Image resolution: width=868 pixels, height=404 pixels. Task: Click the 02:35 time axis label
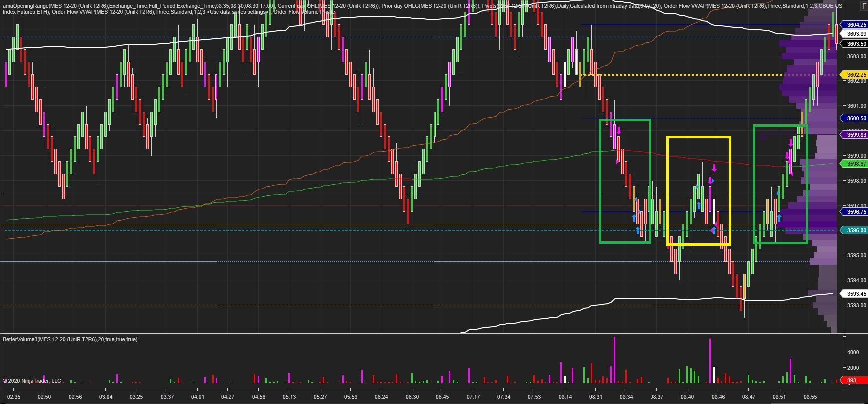click(x=14, y=397)
